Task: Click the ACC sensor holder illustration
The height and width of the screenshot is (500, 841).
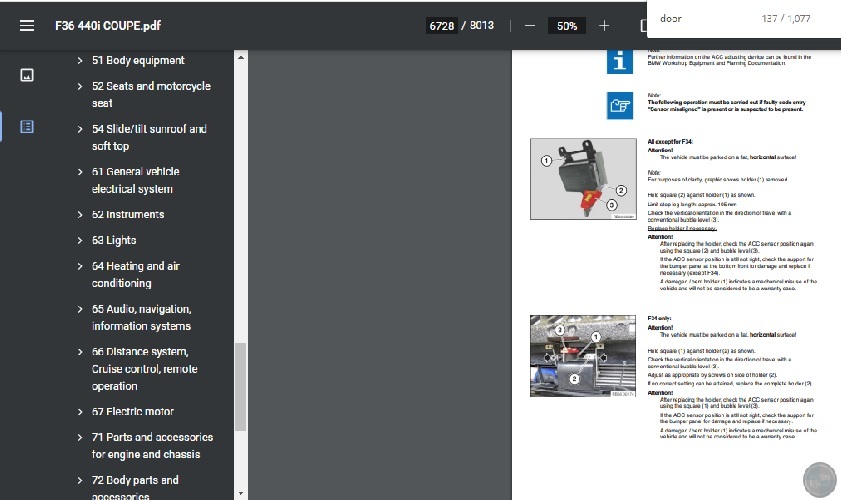Action: [583, 179]
